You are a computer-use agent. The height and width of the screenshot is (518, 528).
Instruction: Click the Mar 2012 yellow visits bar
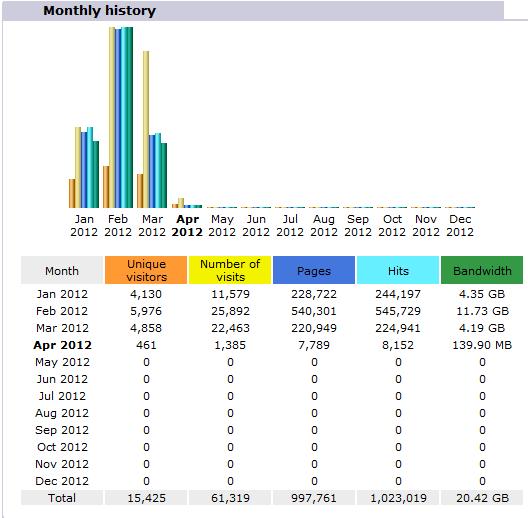pyautogui.click(x=146, y=129)
